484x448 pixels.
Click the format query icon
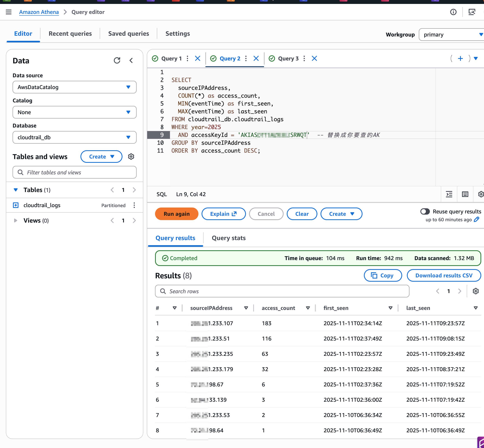click(x=449, y=194)
